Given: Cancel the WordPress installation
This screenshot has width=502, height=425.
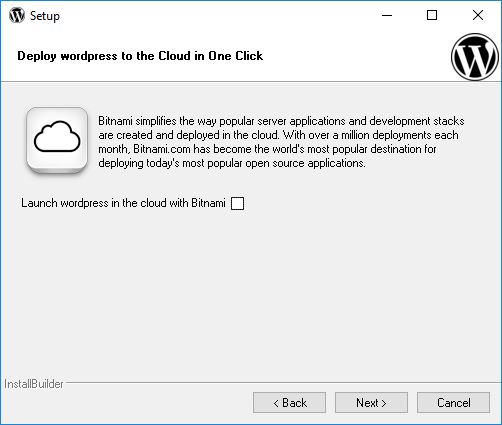Looking at the screenshot, I should point(453,403).
